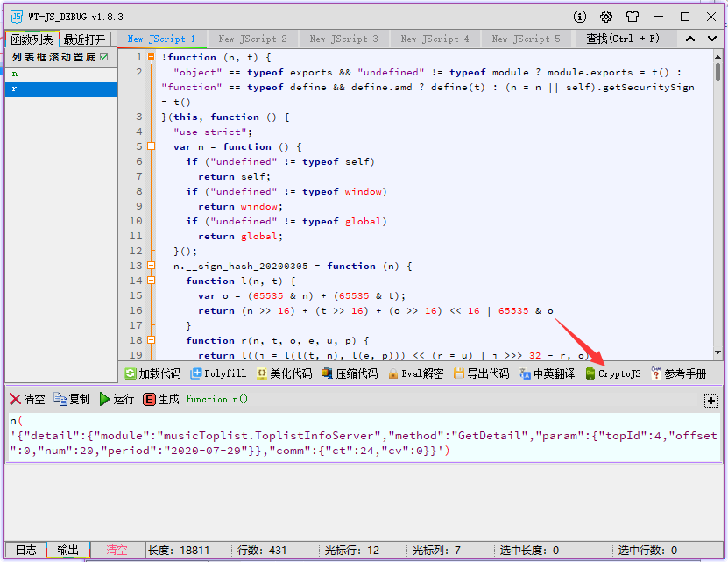Image resolution: width=728 pixels, height=562 pixels.
Task: Collapse the code fold marker at line 1
Action: [151, 57]
